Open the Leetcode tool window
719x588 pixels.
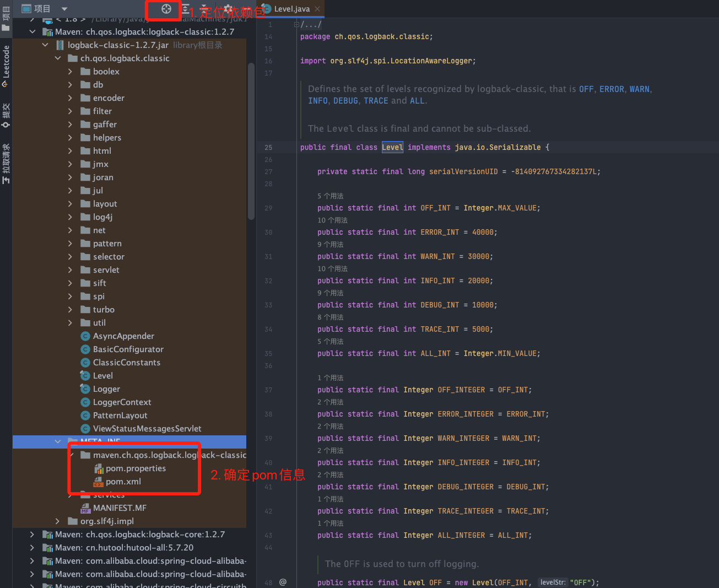[6, 66]
